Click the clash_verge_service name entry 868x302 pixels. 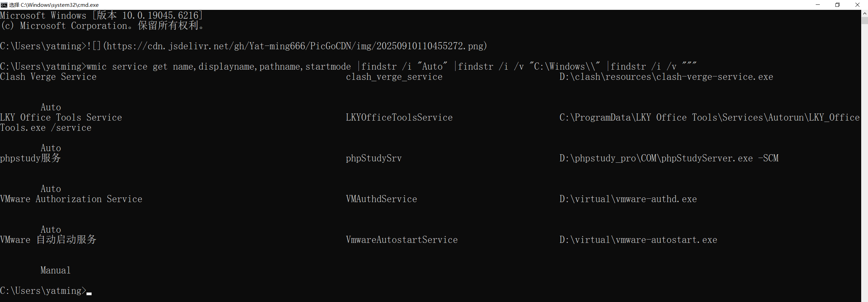[x=394, y=77]
